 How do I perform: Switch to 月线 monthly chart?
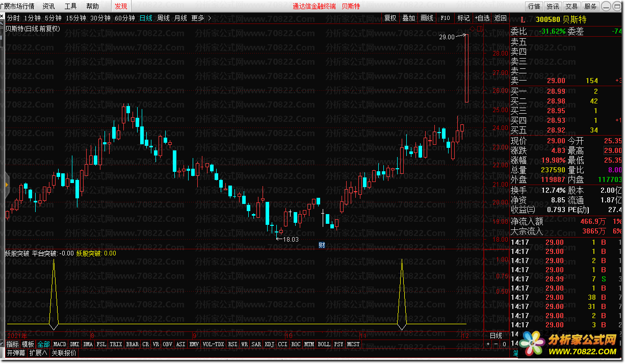click(x=180, y=18)
